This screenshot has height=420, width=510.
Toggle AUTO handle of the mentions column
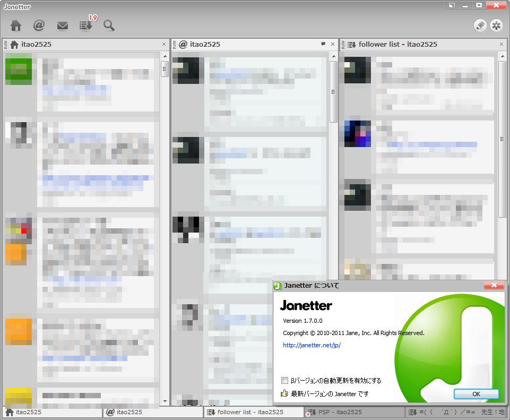coord(175,45)
